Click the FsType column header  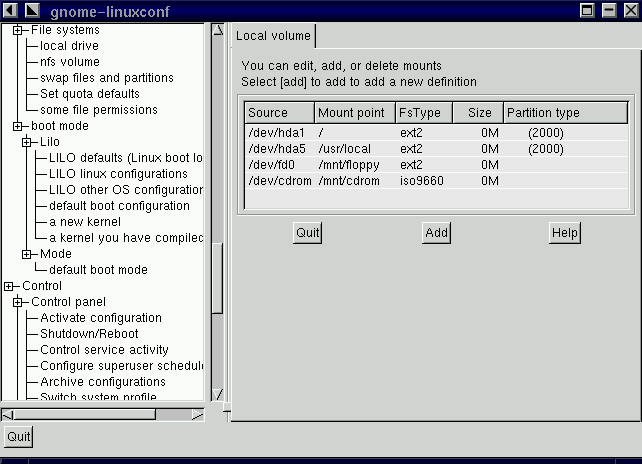(422, 113)
